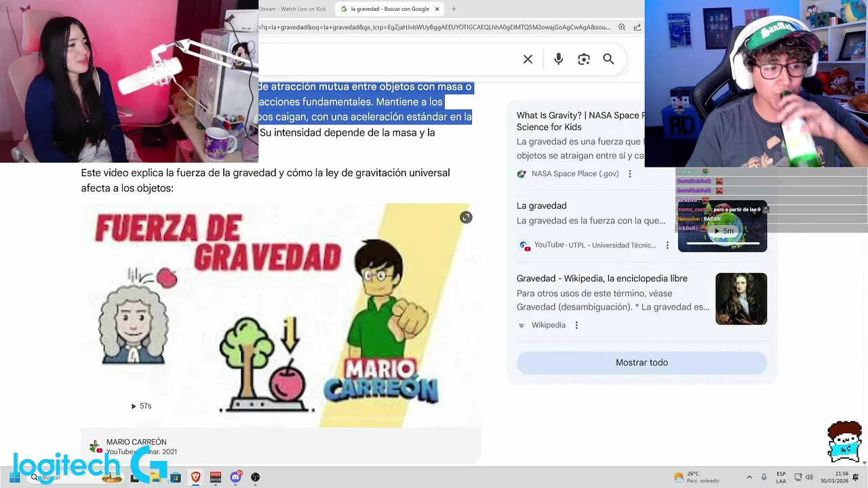Open notifications bell icon

[x=856, y=477]
